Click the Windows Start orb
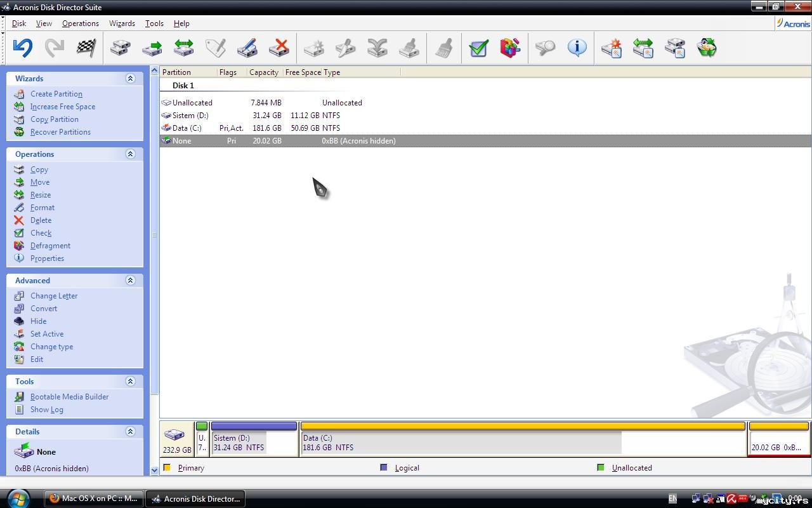 (x=18, y=498)
